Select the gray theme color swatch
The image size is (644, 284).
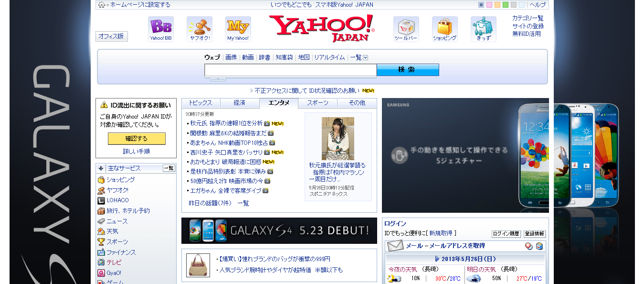[x=514, y=5]
